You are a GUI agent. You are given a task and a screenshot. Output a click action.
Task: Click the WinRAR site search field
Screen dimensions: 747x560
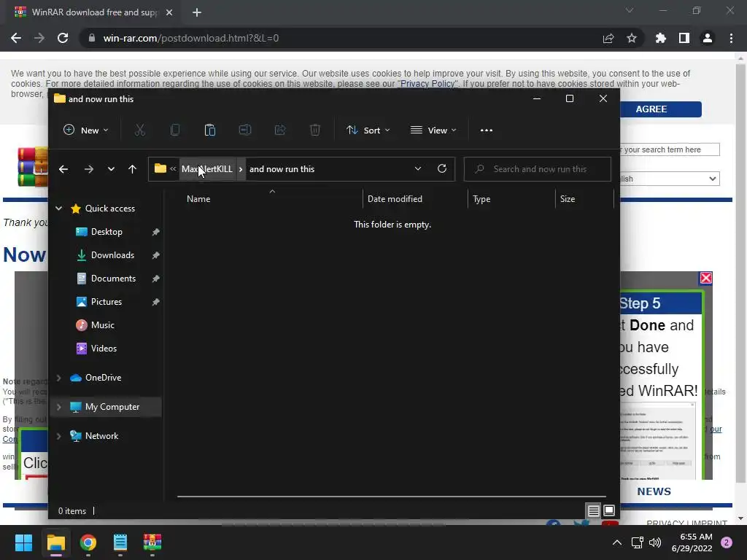(x=670, y=149)
